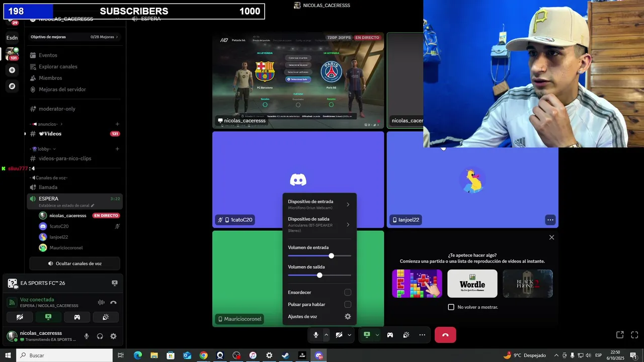Check No volver a mostrar

[451, 307]
